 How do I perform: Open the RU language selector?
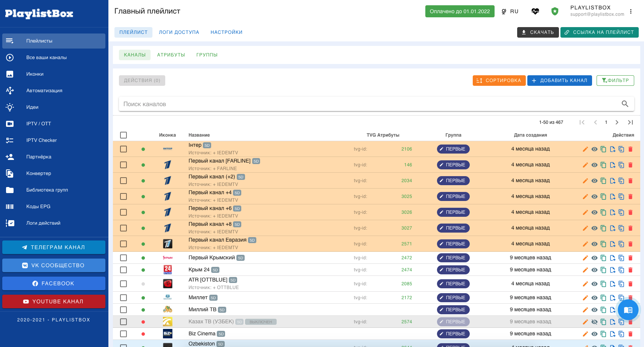pyautogui.click(x=510, y=11)
